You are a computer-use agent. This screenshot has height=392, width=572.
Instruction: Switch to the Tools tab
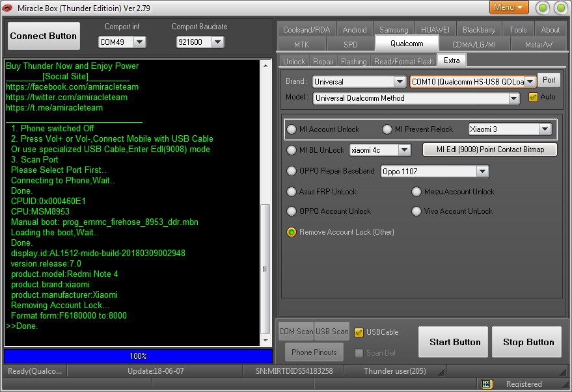pyautogui.click(x=518, y=29)
